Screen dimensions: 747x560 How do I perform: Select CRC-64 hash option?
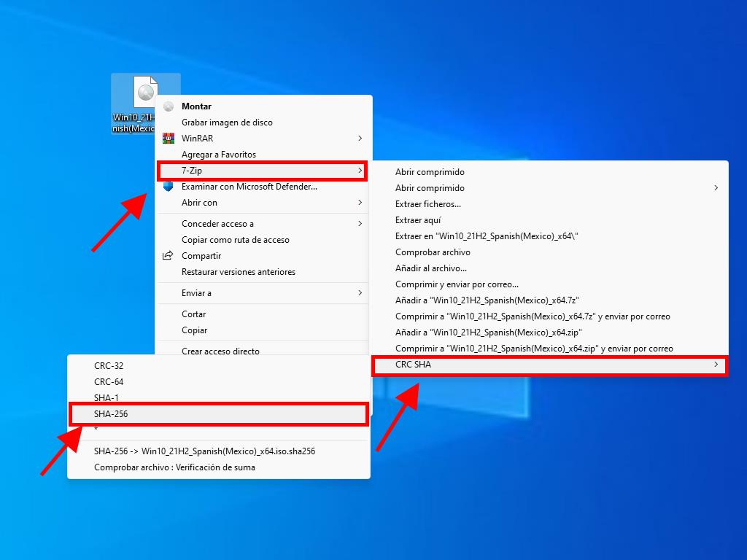click(109, 382)
